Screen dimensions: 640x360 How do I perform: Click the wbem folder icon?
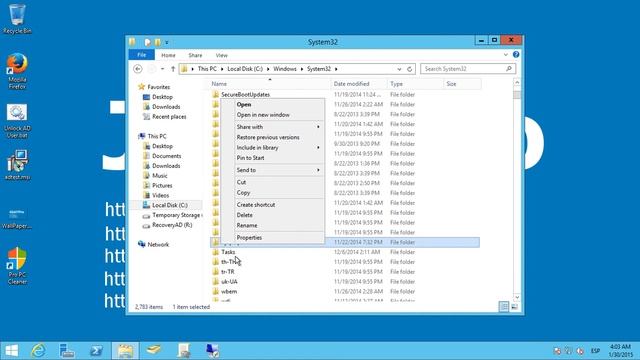pyautogui.click(x=216, y=291)
